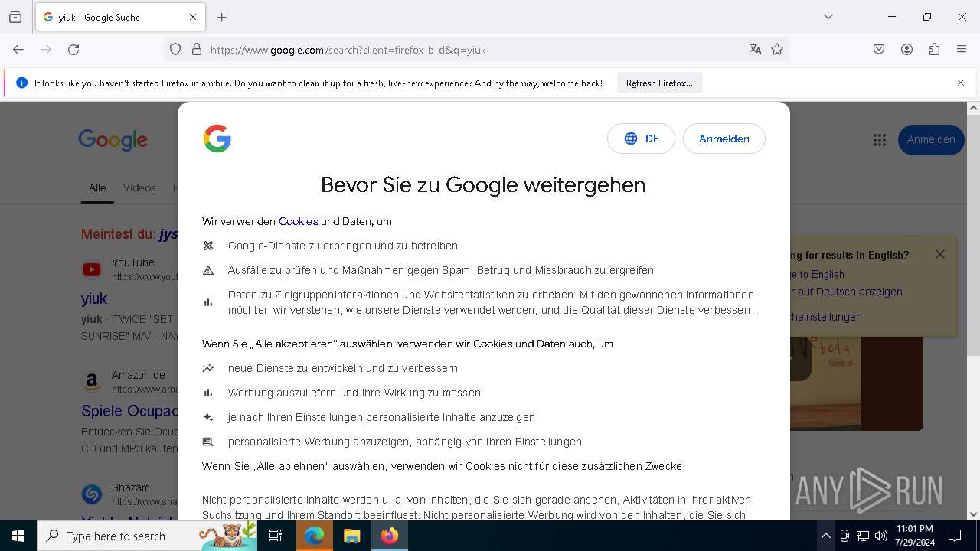The height and width of the screenshot is (551, 980).
Task: Open File Explorer from taskbar
Action: point(351,536)
